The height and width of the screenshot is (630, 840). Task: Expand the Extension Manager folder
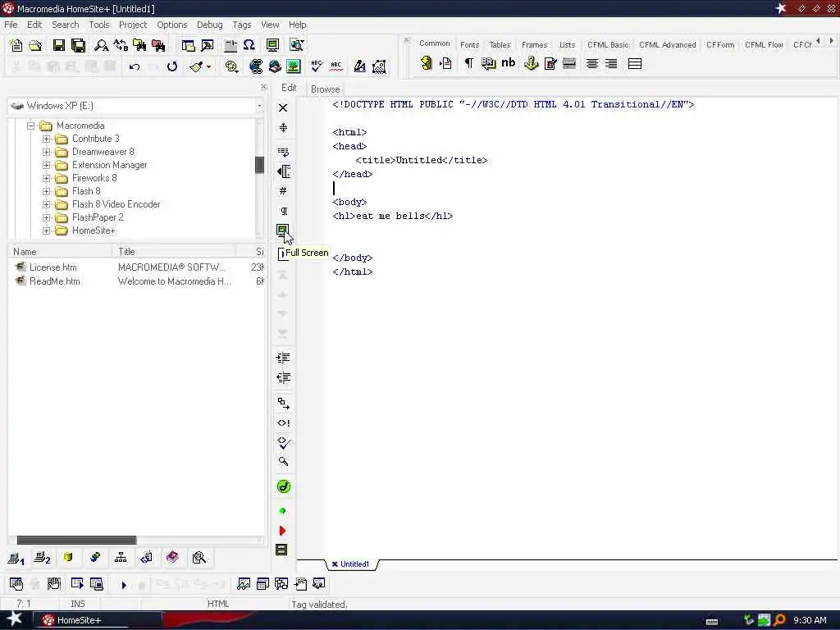point(47,165)
